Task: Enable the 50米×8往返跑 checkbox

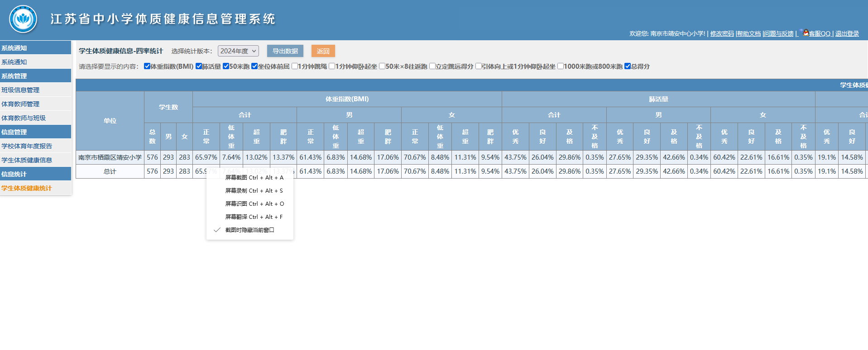Action: pyautogui.click(x=382, y=66)
